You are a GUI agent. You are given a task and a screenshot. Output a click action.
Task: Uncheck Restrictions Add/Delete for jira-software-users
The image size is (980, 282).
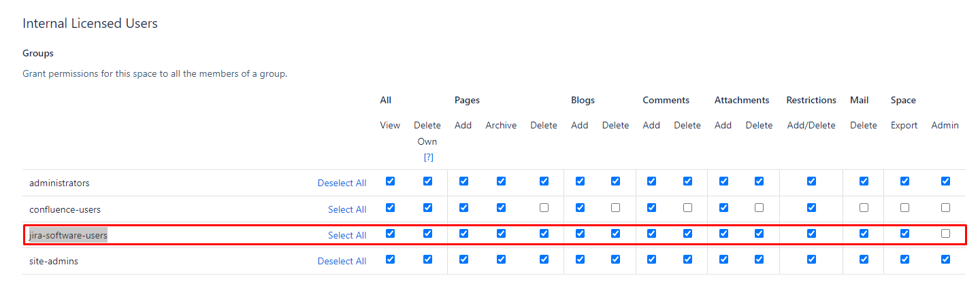[x=811, y=234]
